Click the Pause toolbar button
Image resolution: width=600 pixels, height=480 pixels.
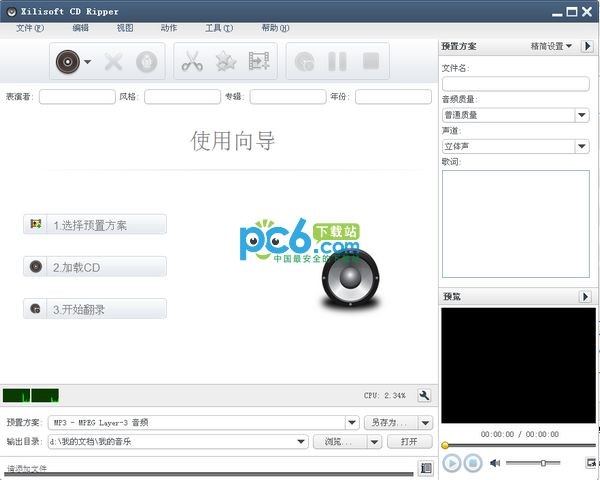[x=338, y=61]
